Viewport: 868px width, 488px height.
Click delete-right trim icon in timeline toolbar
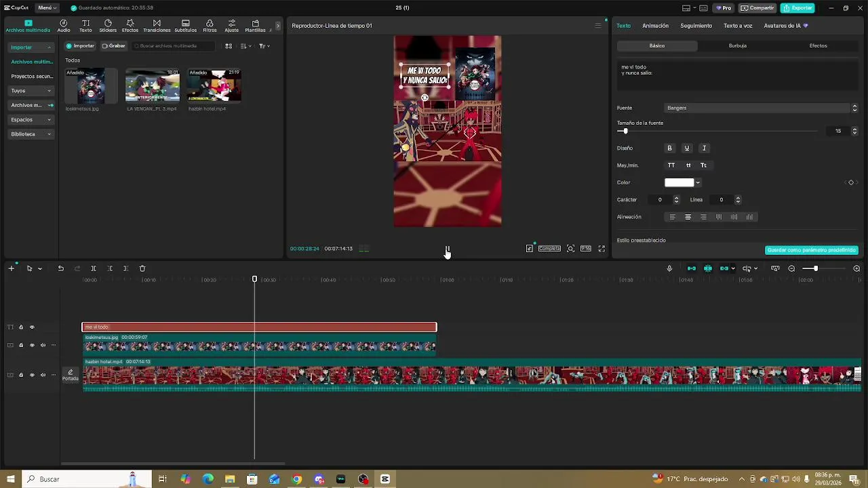tap(125, 268)
